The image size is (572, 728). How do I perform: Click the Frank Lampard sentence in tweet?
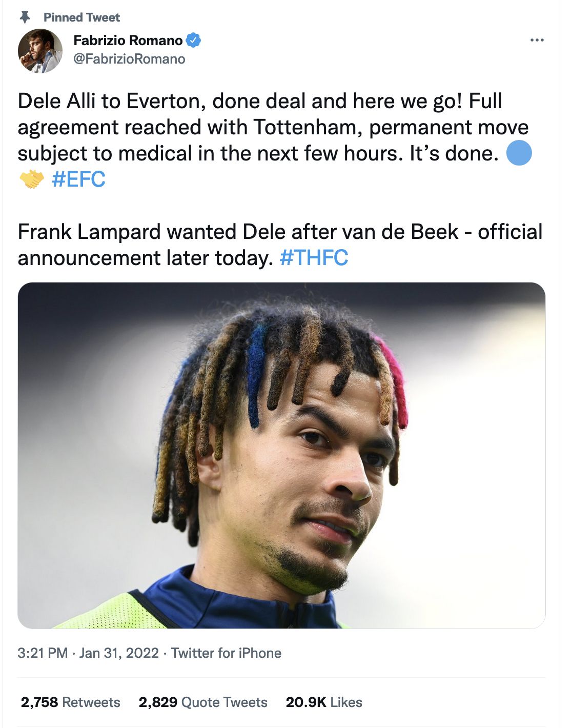(280, 245)
